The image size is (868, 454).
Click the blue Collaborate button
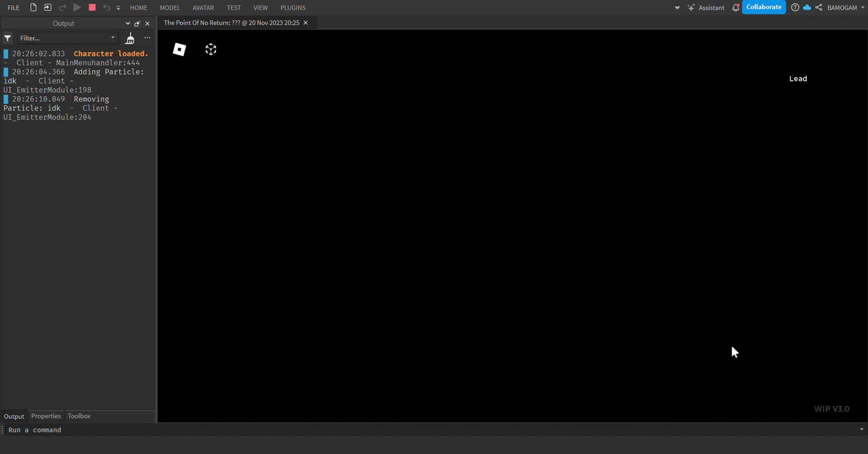(764, 7)
